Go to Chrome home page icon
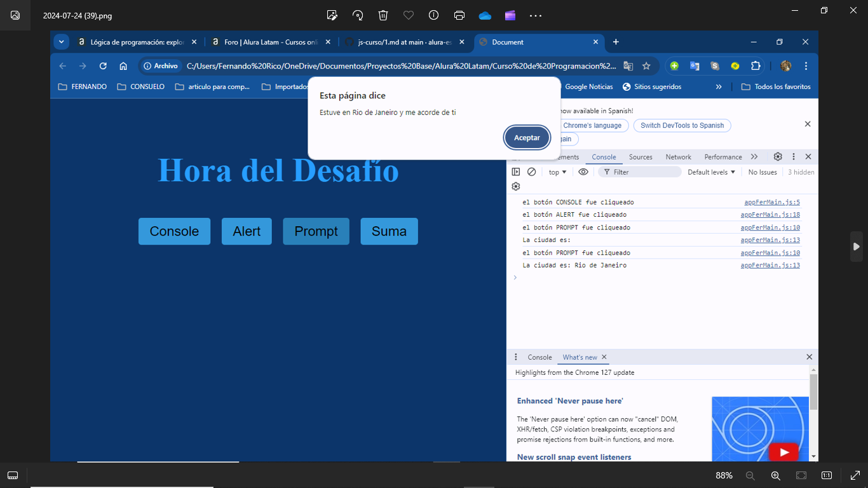Viewport: 868px width, 488px height. 123,66
